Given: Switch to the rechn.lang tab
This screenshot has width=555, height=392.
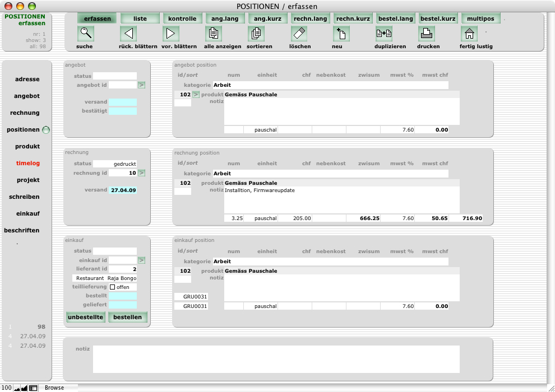Looking at the screenshot, I should click(310, 18).
